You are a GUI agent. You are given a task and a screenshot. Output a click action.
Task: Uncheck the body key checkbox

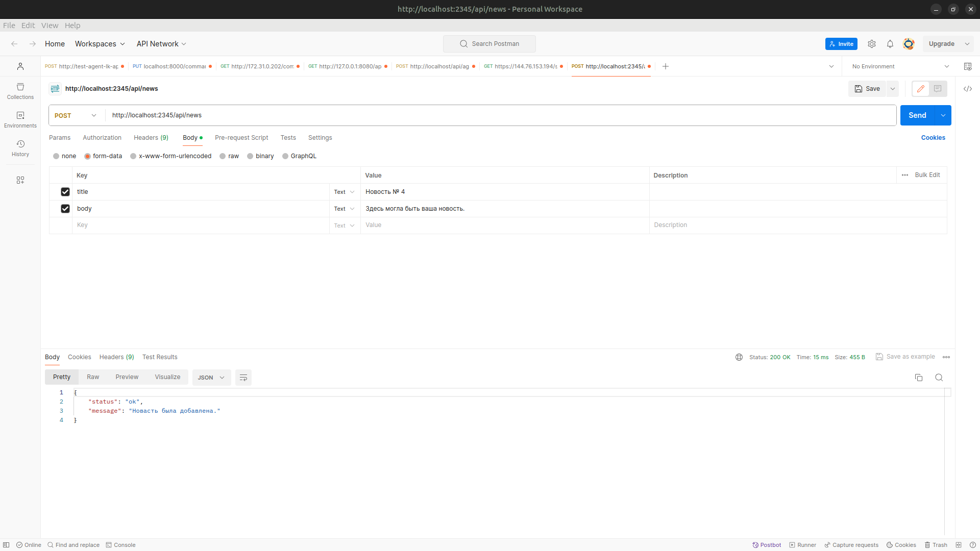pyautogui.click(x=65, y=209)
